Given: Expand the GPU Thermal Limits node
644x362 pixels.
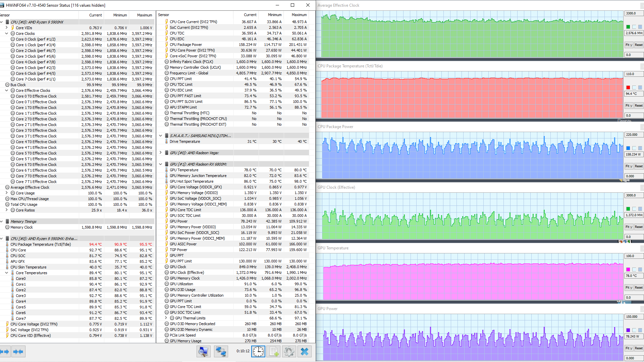Looking at the screenshot, I should point(166,318).
